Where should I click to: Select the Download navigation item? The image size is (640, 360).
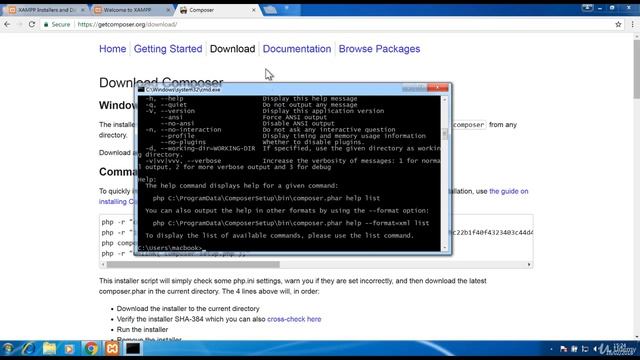(232, 49)
